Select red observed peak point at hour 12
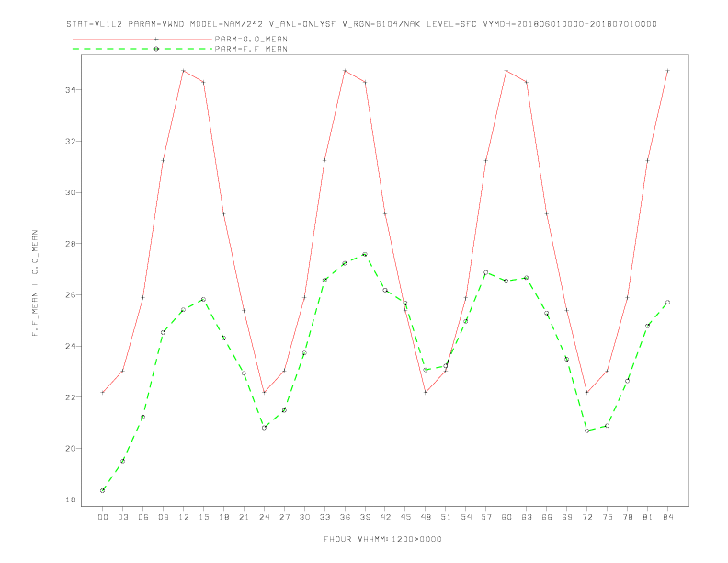 [x=184, y=71]
